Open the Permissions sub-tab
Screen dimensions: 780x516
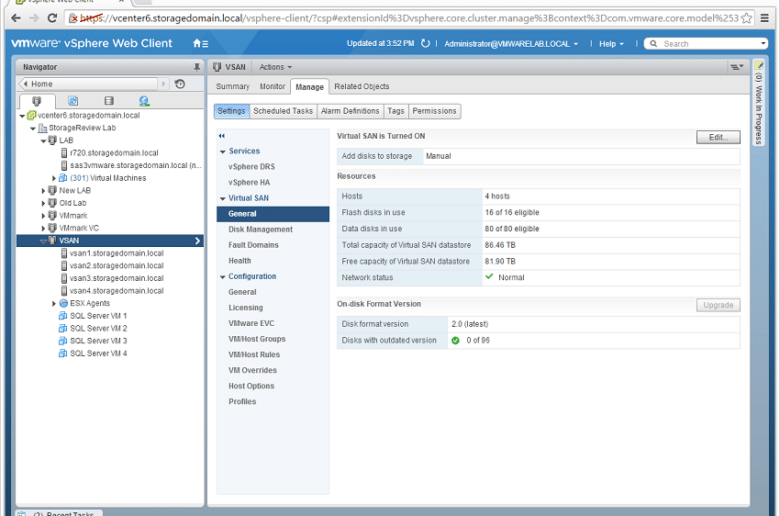(x=434, y=111)
